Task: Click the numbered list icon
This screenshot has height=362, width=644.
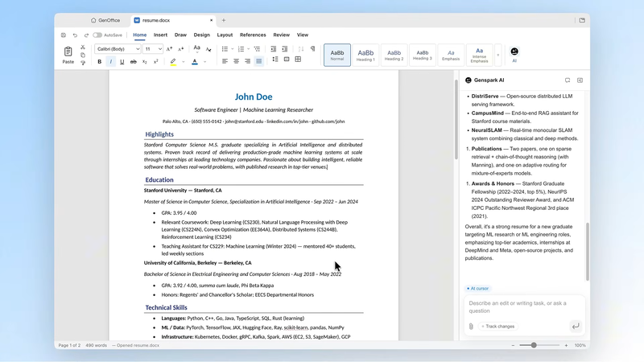Action: click(x=241, y=49)
